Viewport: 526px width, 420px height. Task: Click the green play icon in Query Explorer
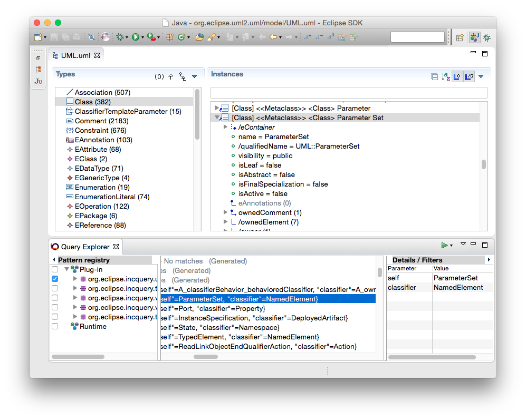444,246
